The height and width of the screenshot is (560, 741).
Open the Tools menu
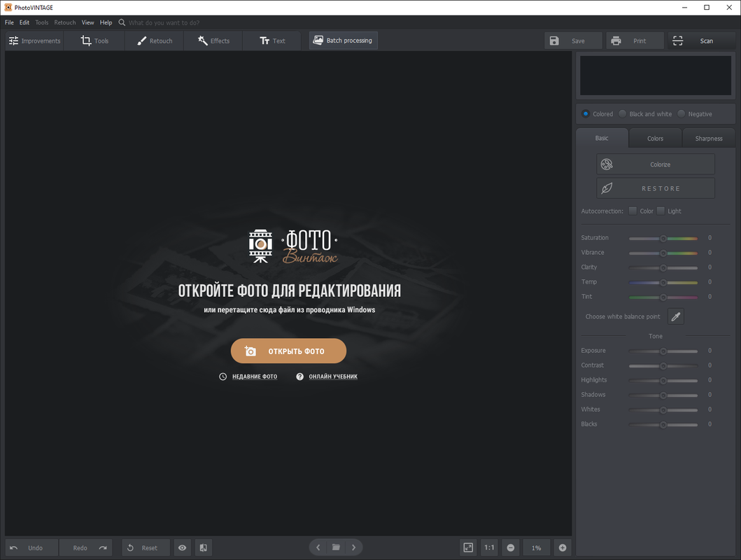coord(41,22)
